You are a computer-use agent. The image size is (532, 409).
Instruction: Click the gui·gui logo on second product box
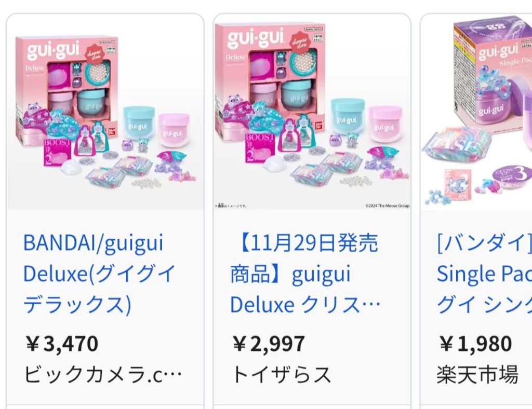(x=256, y=37)
